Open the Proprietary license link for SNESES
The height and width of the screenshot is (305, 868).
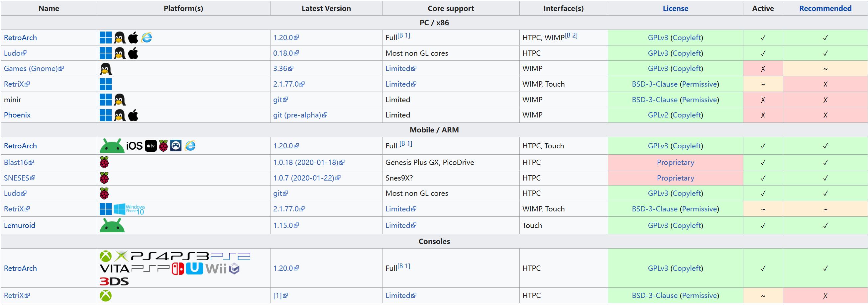675,178
